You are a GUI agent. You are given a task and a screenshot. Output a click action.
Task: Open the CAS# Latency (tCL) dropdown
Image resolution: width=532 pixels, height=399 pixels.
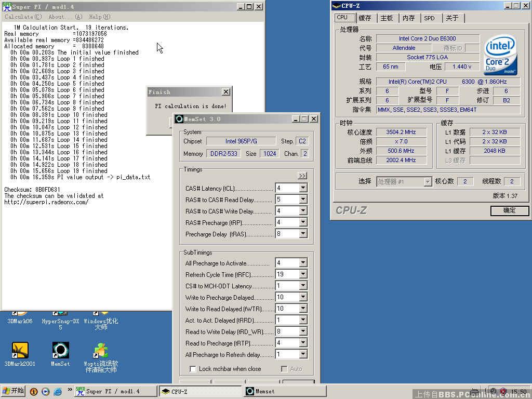(x=303, y=188)
